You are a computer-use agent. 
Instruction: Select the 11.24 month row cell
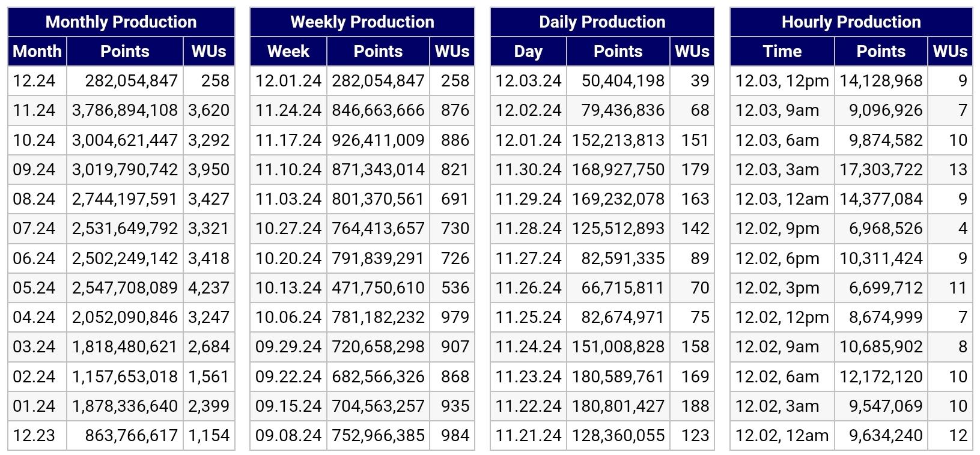(x=34, y=110)
